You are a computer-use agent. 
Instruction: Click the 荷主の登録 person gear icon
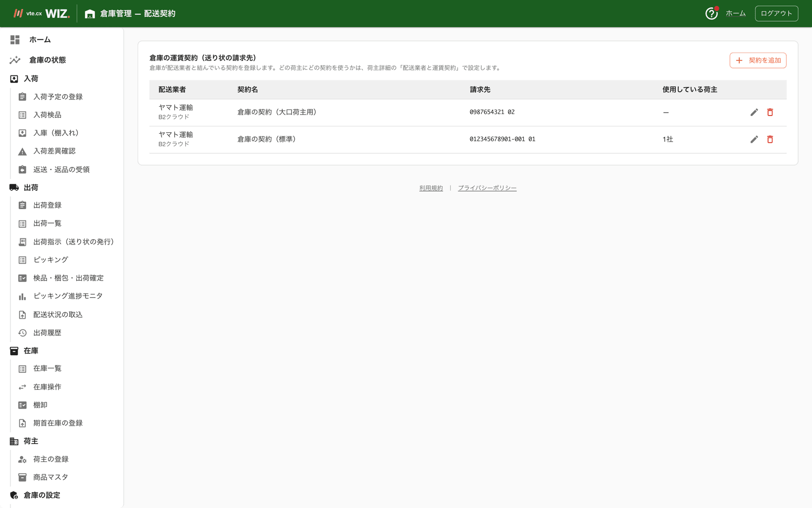[x=22, y=459]
